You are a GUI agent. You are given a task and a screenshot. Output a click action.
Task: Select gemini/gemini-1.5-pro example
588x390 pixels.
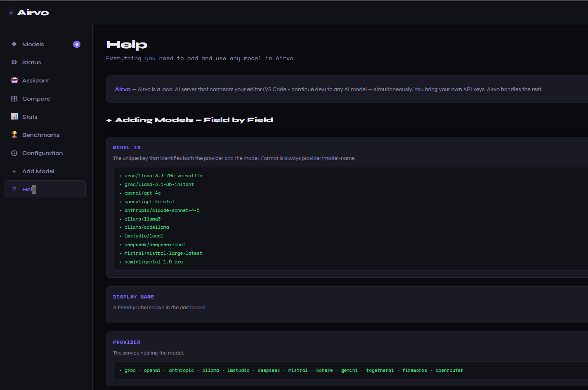point(153,262)
